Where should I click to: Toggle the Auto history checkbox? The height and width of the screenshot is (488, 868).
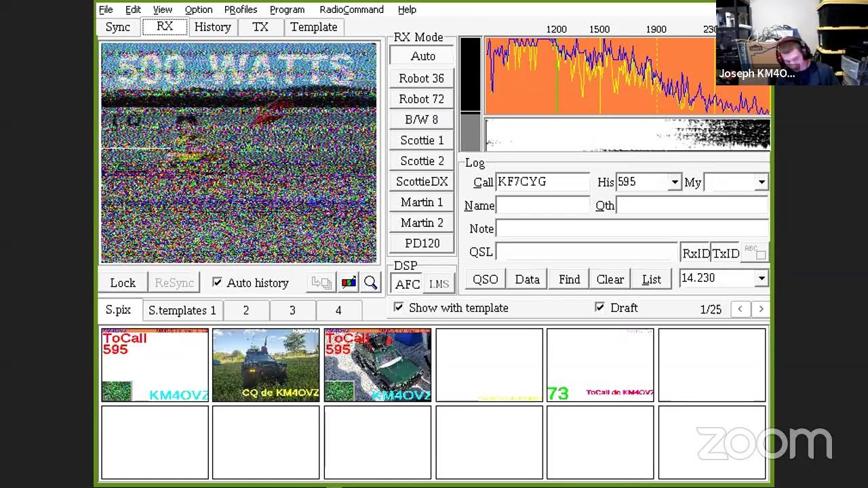217,282
